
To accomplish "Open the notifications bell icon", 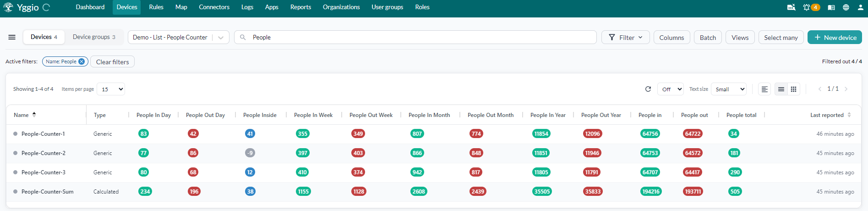I will click(806, 7).
